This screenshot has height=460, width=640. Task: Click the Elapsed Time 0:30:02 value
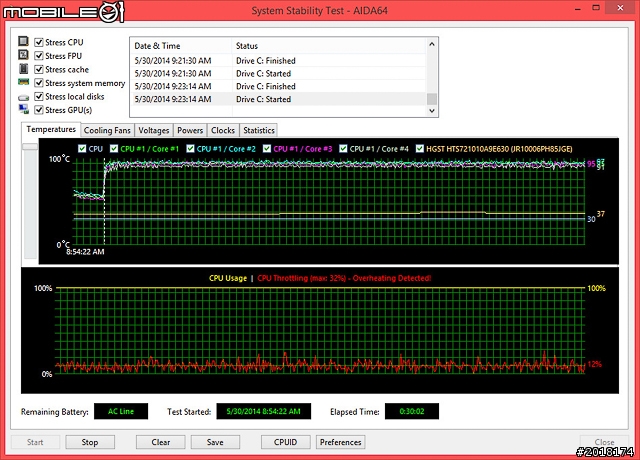(412, 411)
